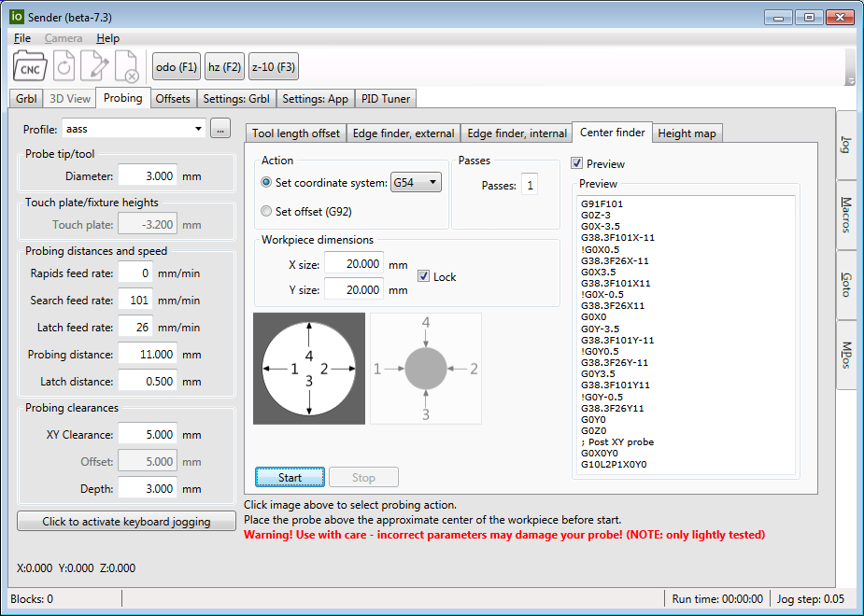Click the Passes number field

coord(529,184)
